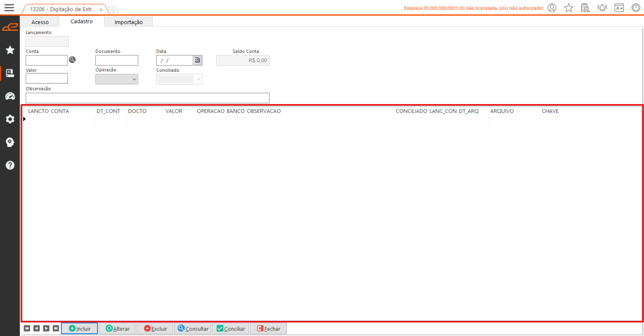Open the hamburger menu icon
The height and width of the screenshot is (336, 644).
(x=9, y=8)
